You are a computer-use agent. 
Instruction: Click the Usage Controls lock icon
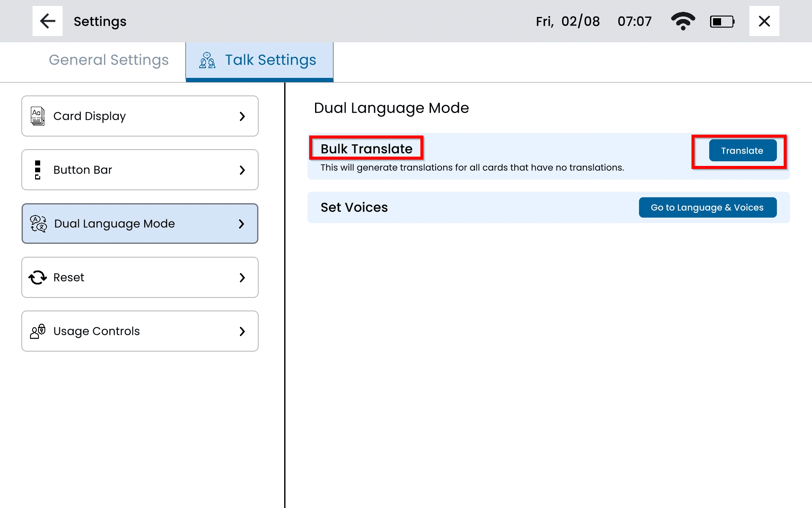pos(38,331)
